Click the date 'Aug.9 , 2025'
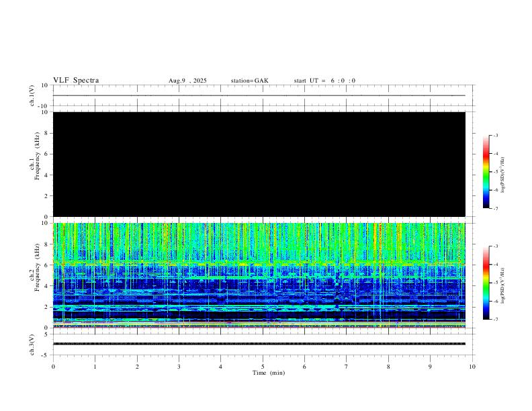Viewport: 532px width, 411px height. [x=187, y=81]
